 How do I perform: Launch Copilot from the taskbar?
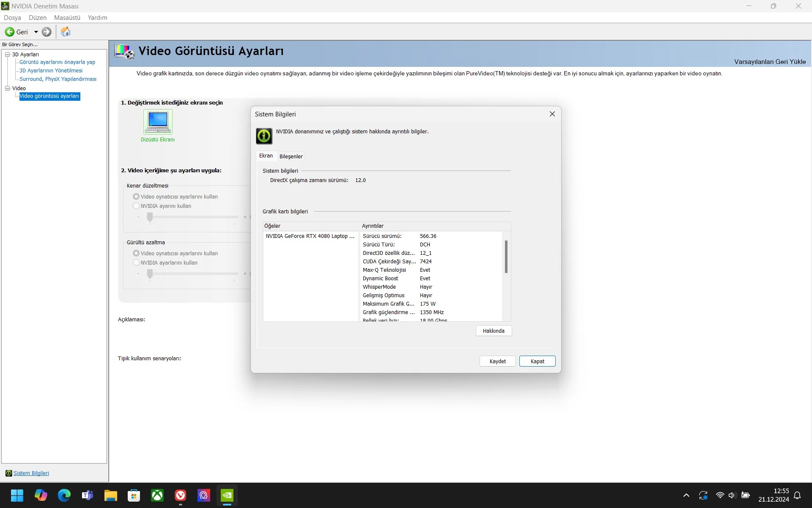pos(41,495)
